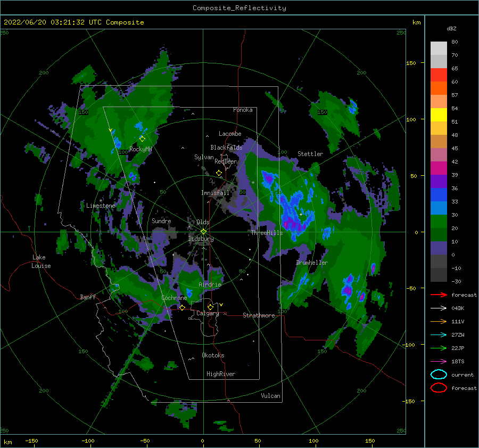Select the orange 57-60 dBZ color block

439,88
